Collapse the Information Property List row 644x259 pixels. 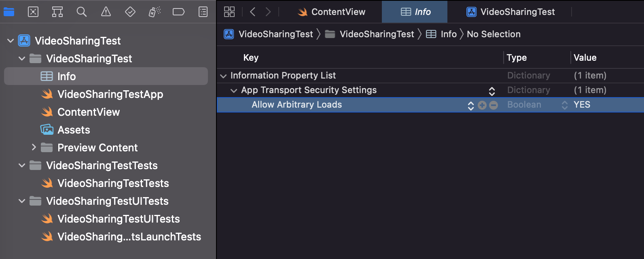pos(223,76)
